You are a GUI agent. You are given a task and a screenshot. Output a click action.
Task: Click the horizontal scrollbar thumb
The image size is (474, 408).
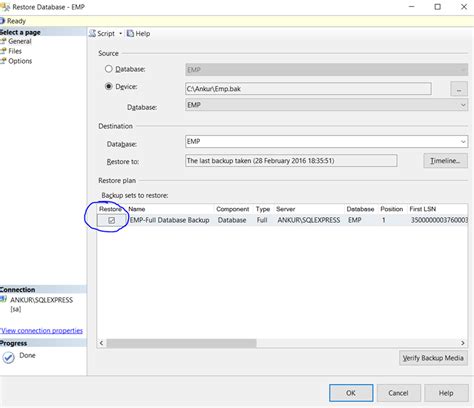(x=181, y=343)
